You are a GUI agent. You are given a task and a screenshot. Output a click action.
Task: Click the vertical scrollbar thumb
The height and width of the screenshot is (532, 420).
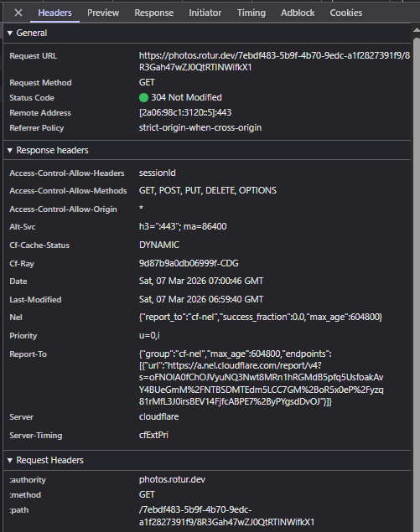[417, 284]
